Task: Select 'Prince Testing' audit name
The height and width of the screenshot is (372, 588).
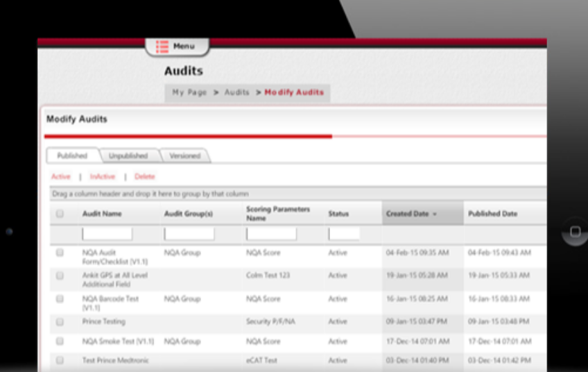Action: [104, 322]
